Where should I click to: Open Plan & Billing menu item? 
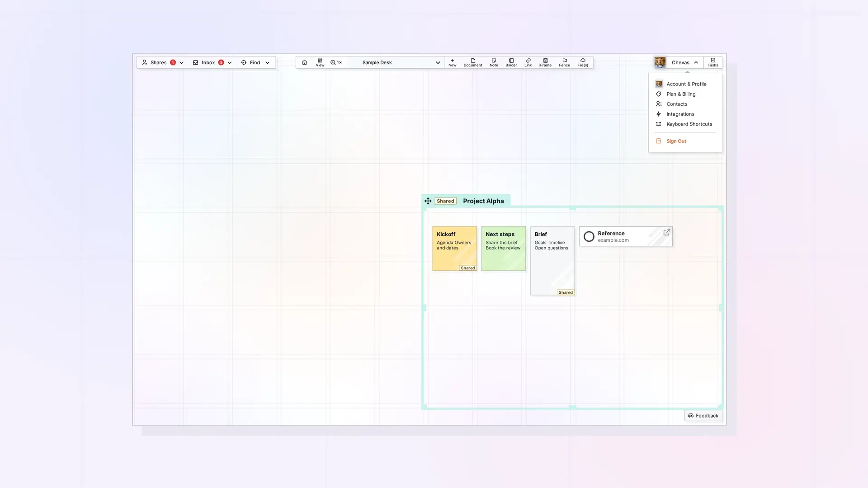click(685, 94)
